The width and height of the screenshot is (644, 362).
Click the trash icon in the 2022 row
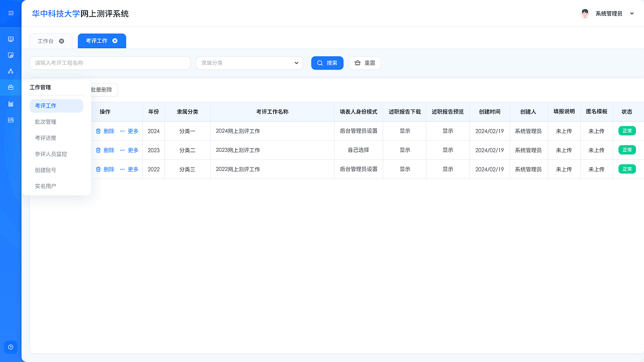tap(98, 169)
